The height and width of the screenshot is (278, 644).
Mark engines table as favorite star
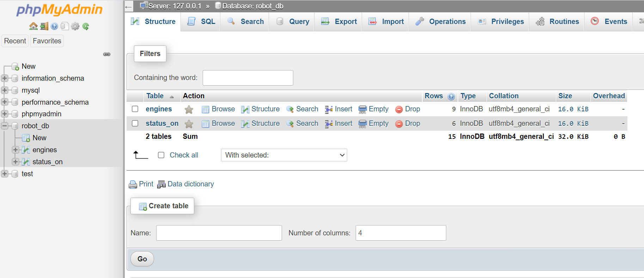(189, 110)
